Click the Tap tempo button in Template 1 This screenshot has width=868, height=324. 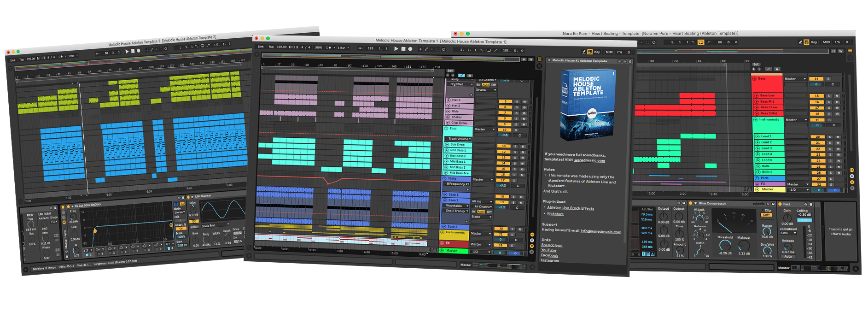pos(271,47)
